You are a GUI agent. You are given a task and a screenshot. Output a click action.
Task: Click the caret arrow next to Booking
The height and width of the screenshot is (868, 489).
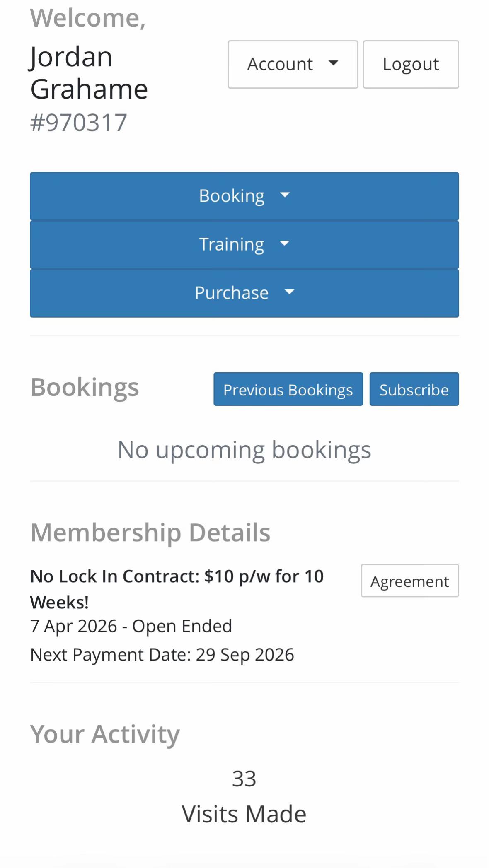coord(285,195)
